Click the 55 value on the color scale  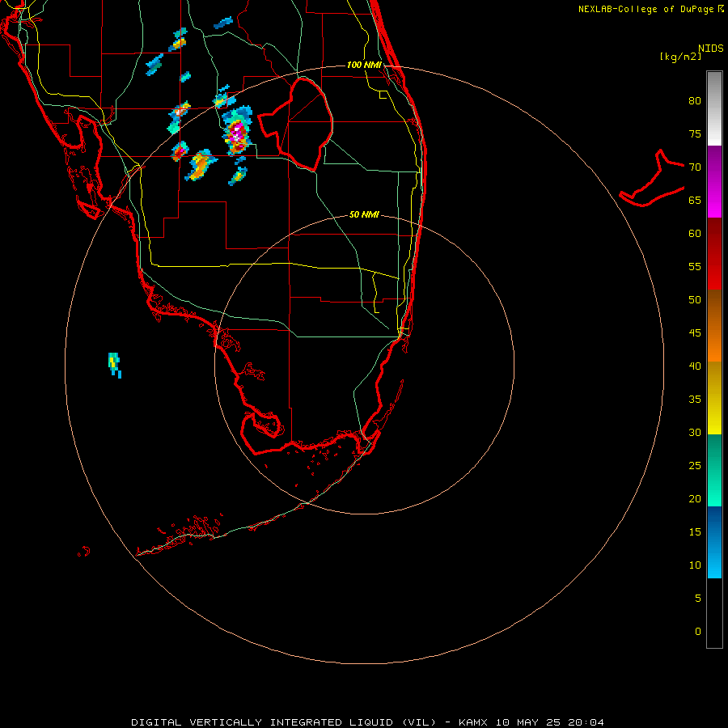point(695,266)
